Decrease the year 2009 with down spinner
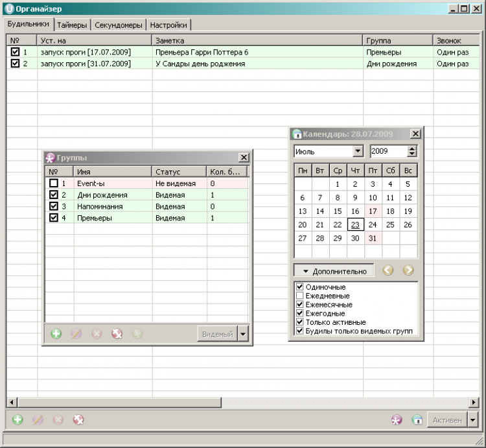Image resolution: width=486 pixels, height=448 pixels. point(411,154)
